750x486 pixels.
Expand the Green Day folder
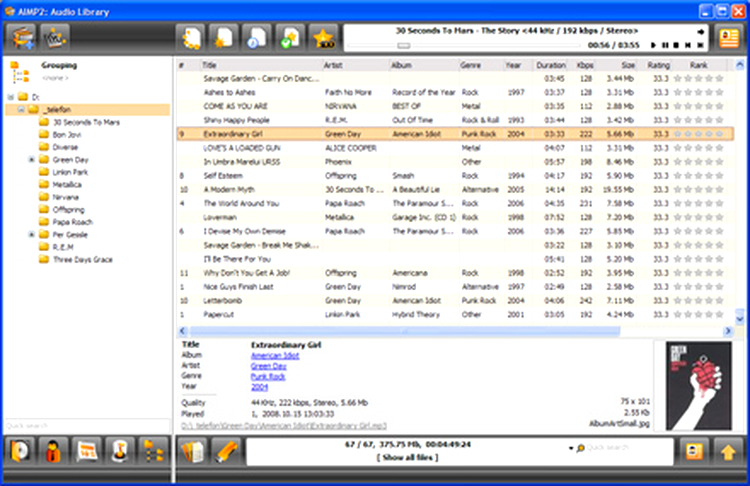(32, 159)
